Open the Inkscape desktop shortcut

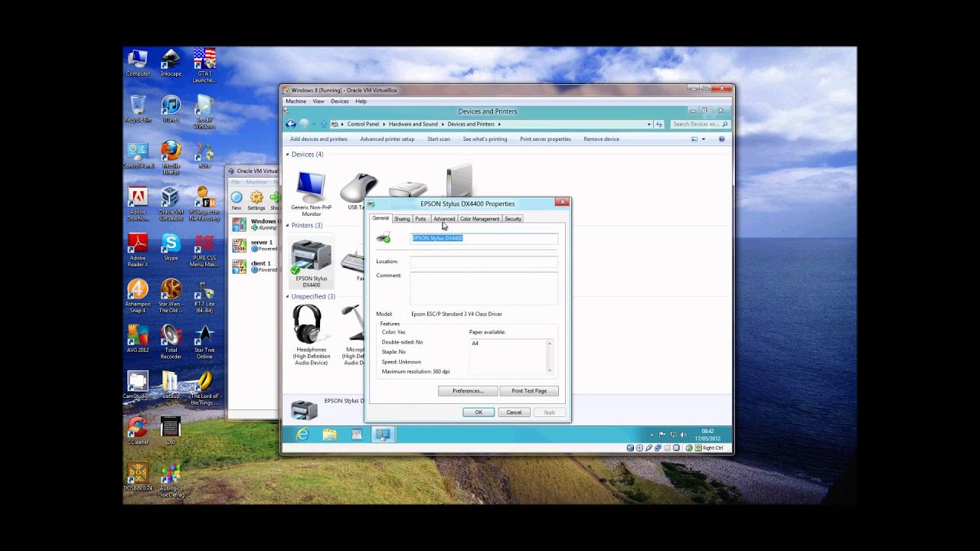171,63
